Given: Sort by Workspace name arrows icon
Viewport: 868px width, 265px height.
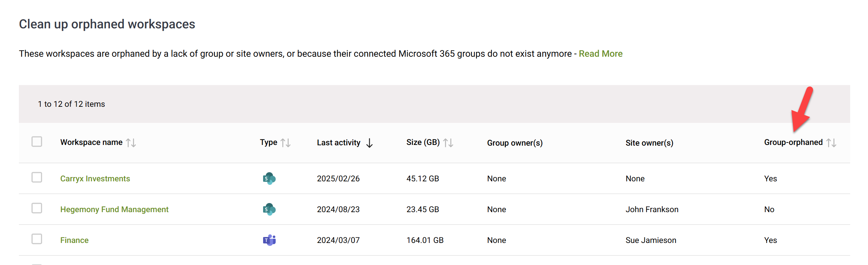Looking at the screenshot, I should [x=131, y=142].
